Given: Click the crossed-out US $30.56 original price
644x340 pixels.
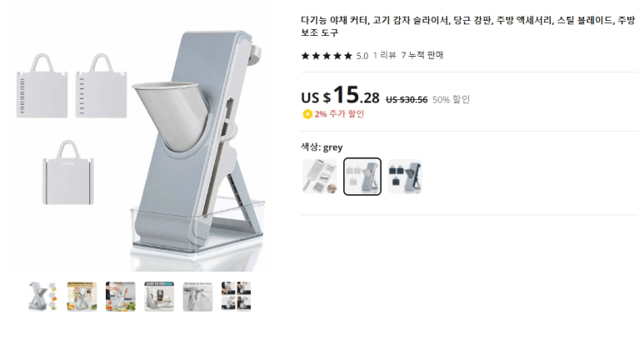Looking at the screenshot, I should click(x=407, y=99).
